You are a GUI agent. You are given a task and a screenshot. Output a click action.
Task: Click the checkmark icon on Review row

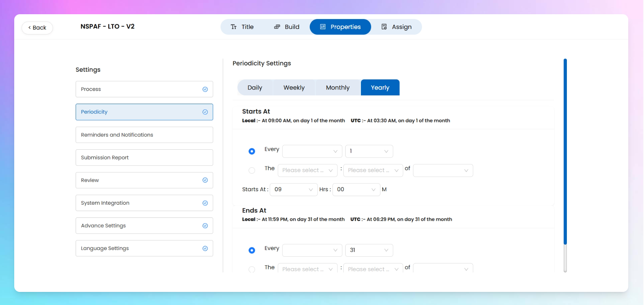tap(205, 180)
